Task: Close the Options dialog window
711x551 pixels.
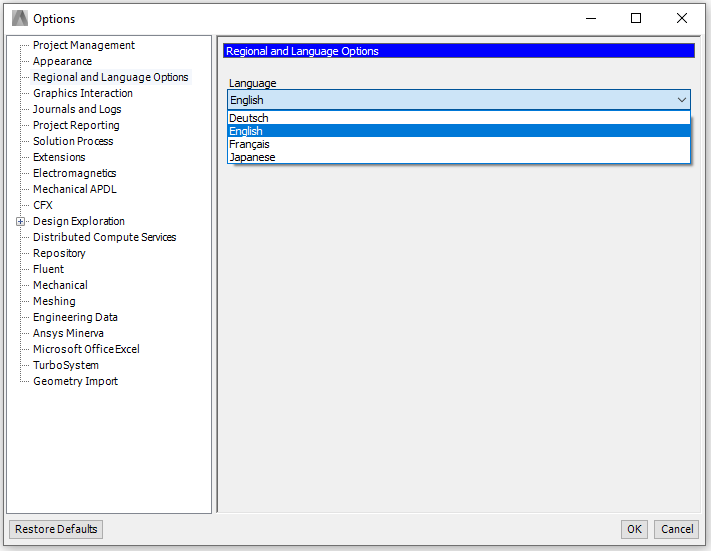Action: pyautogui.click(x=682, y=18)
